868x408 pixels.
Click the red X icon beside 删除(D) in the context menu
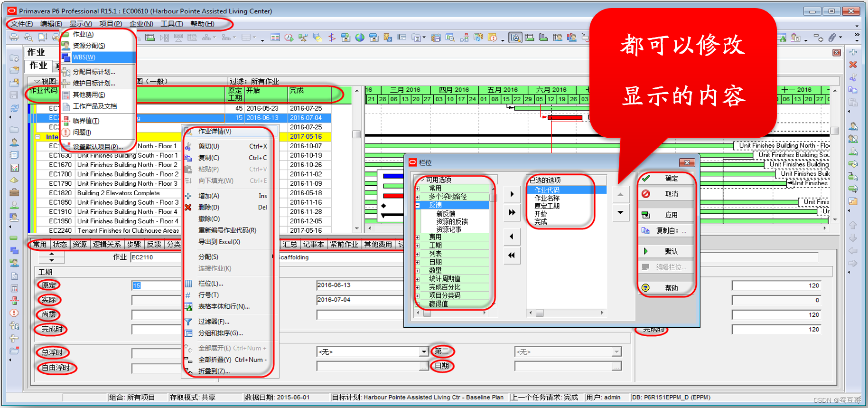click(188, 208)
